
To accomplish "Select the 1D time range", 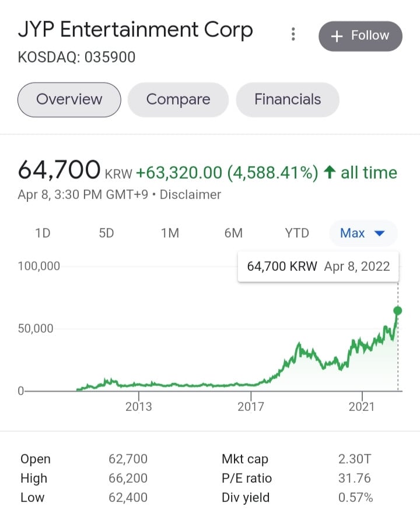I will [43, 233].
